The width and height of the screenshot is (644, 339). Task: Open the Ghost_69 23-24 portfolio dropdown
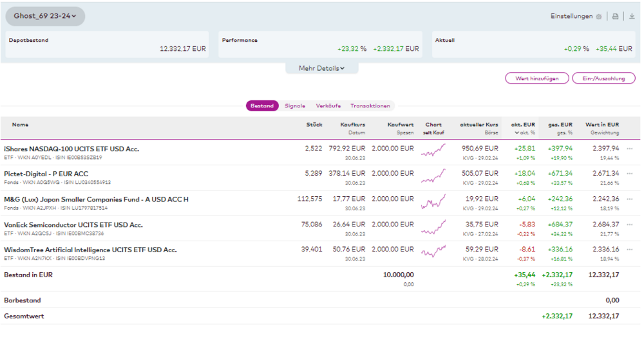(x=45, y=16)
